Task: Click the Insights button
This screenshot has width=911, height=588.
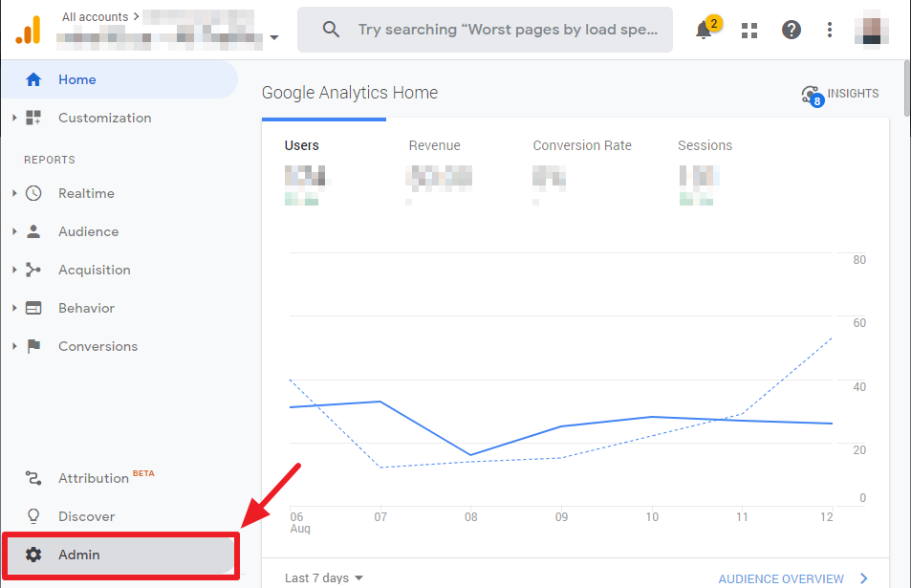Action: [x=840, y=93]
